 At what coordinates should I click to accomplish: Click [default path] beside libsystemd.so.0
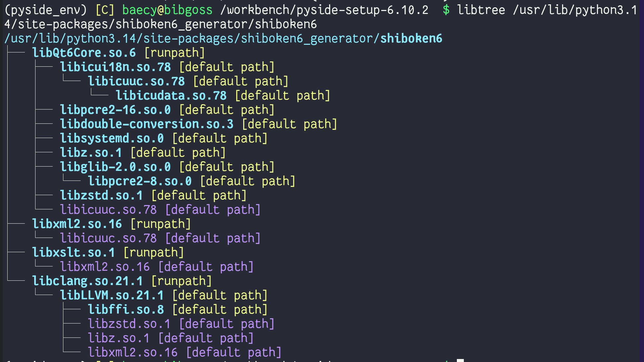point(220,138)
